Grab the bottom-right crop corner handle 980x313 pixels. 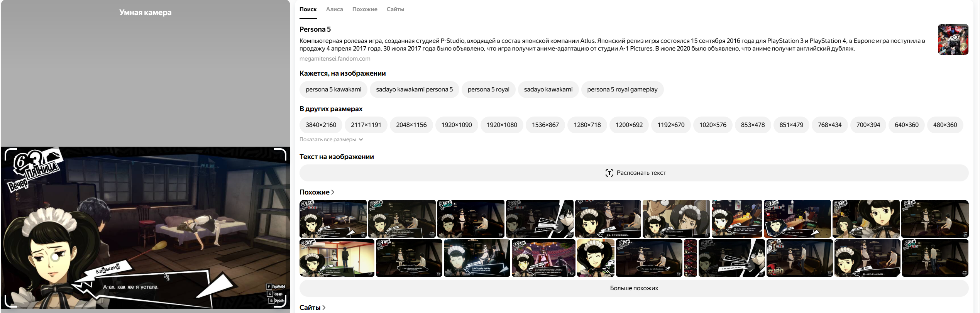tap(280, 301)
